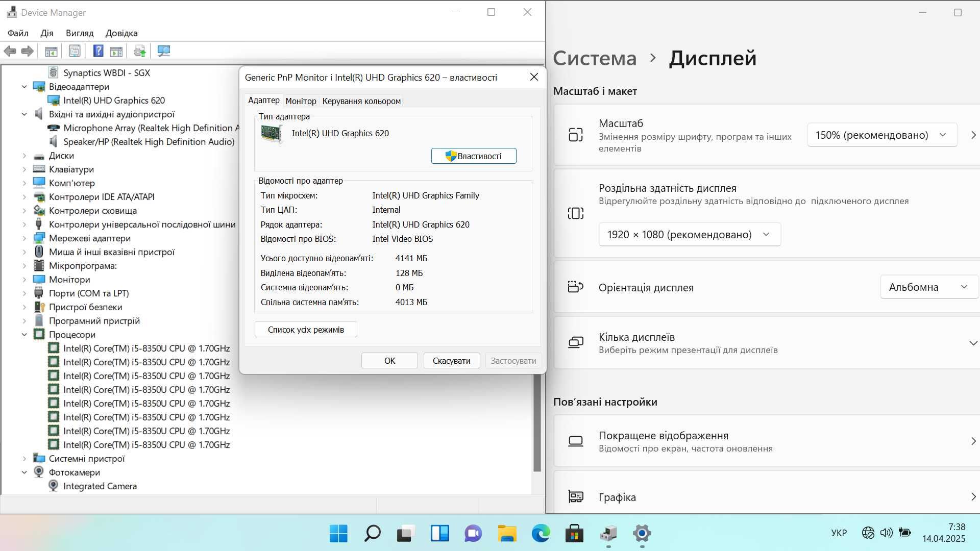Open the Дія menu

pos(47,33)
